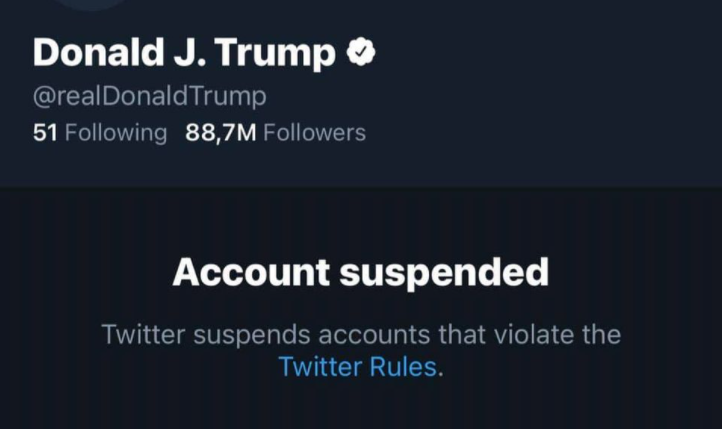Click the 88,7M follower count

click(220, 132)
